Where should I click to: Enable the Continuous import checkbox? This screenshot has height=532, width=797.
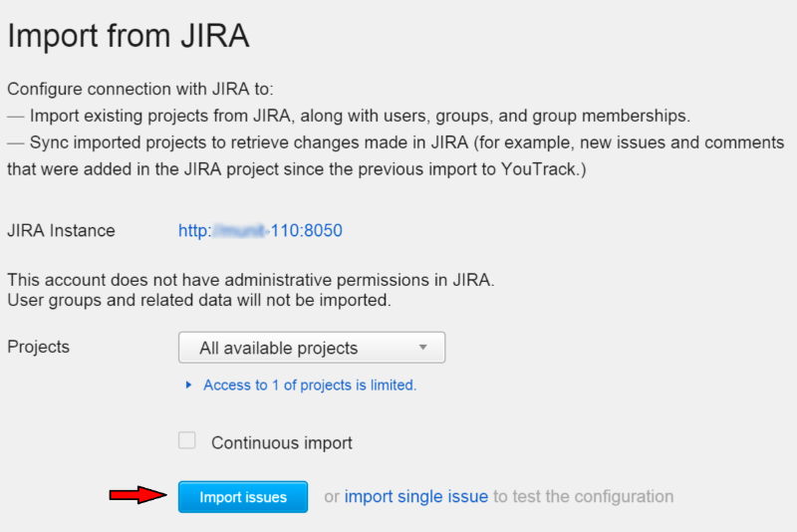[187, 440]
